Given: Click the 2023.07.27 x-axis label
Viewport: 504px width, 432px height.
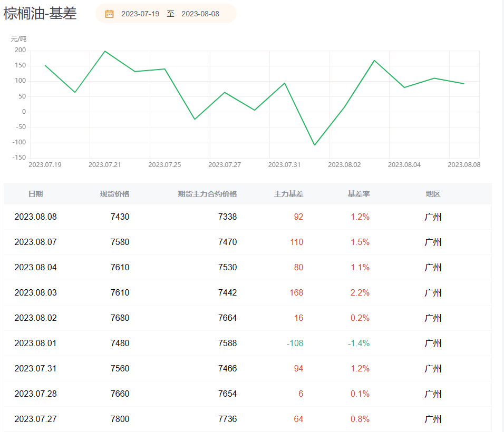Looking at the screenshot, I should tap(225, 165).
